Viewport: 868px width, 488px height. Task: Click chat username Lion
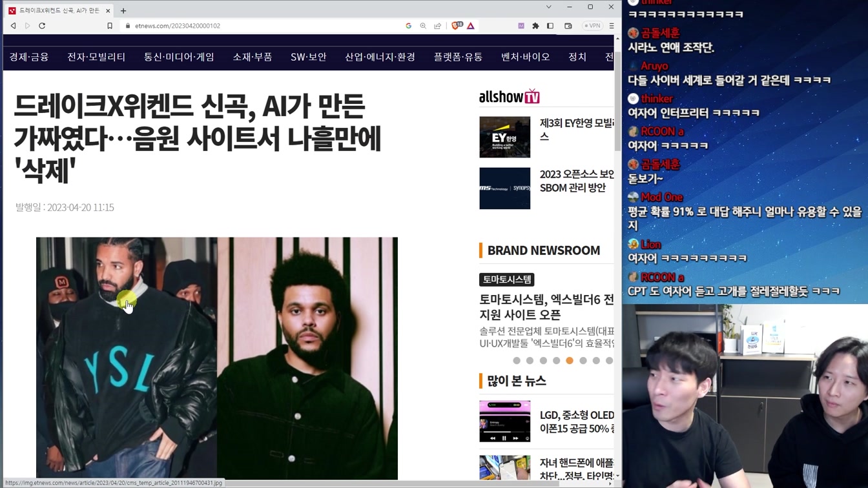[x=650, y=244]
